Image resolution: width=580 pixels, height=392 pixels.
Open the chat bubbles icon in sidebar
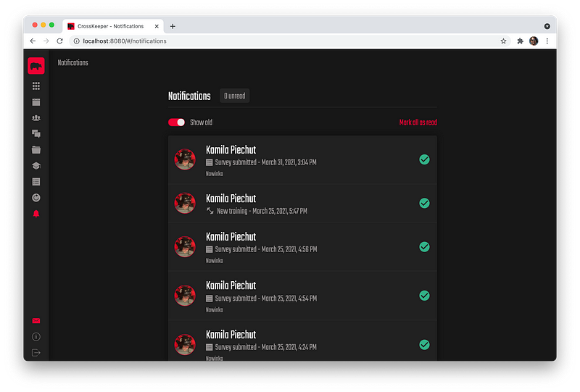[x=36, y=134]
